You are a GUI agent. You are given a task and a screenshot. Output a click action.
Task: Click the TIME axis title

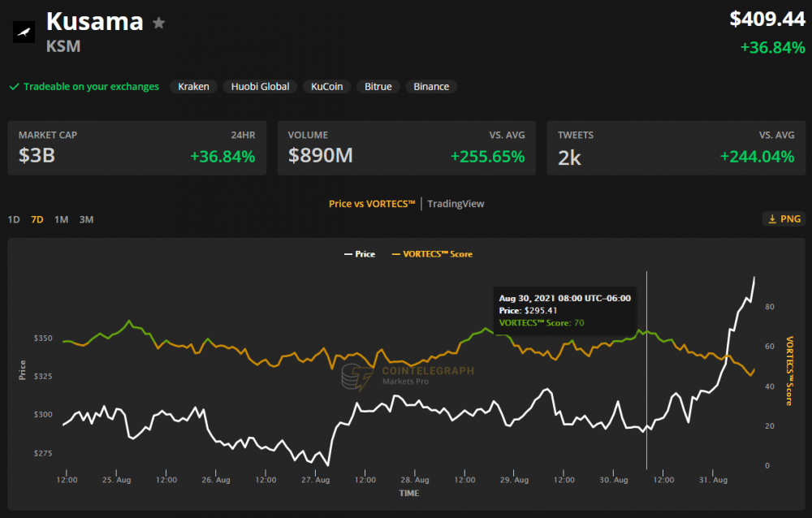409,493
